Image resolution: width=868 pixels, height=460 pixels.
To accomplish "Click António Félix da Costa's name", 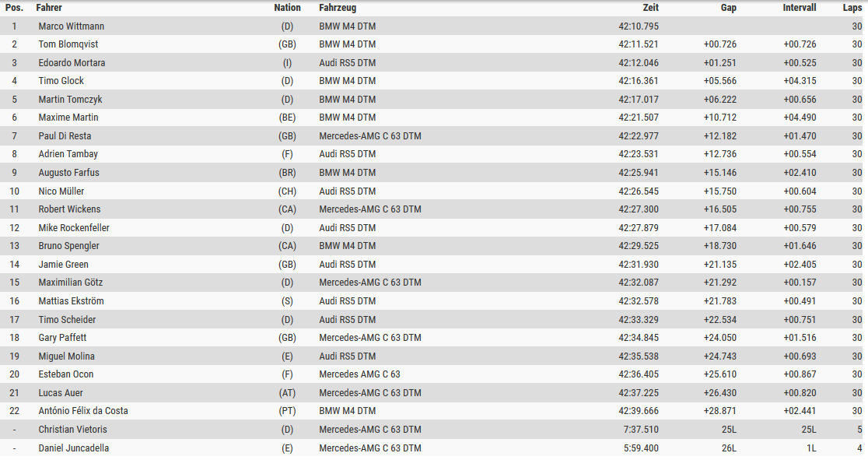I will coord(83,411).
